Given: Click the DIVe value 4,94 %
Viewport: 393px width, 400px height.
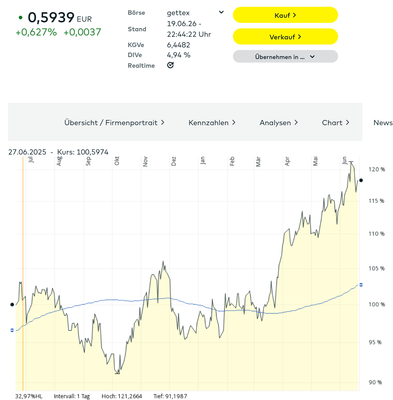Looking at the screenshot, I should point(178,55).
